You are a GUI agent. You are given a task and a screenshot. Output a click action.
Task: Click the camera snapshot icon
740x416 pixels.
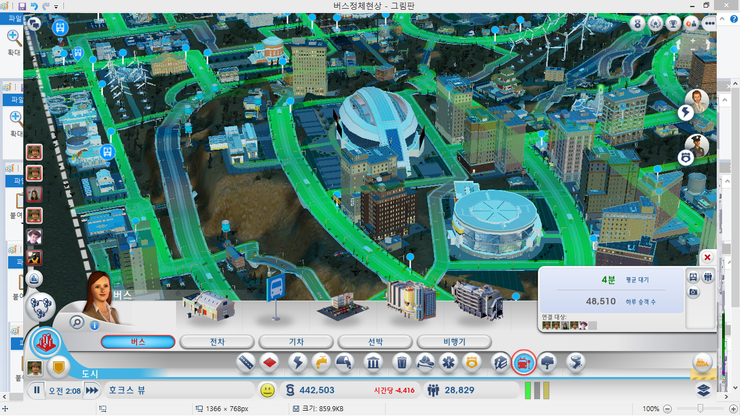click(x=693, y=292)
